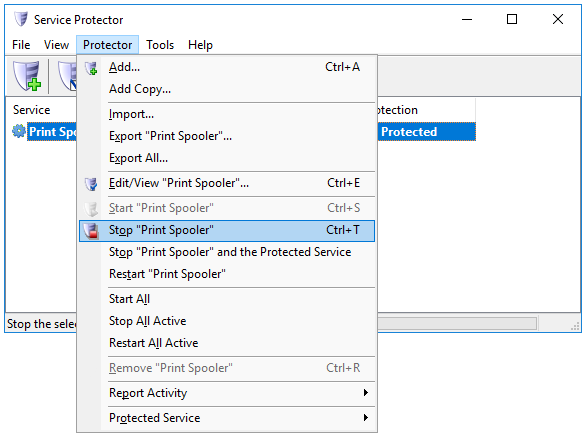586x435 pixels.
Task: Click the Print Spooler gear icon
Action: coord(19,131)
